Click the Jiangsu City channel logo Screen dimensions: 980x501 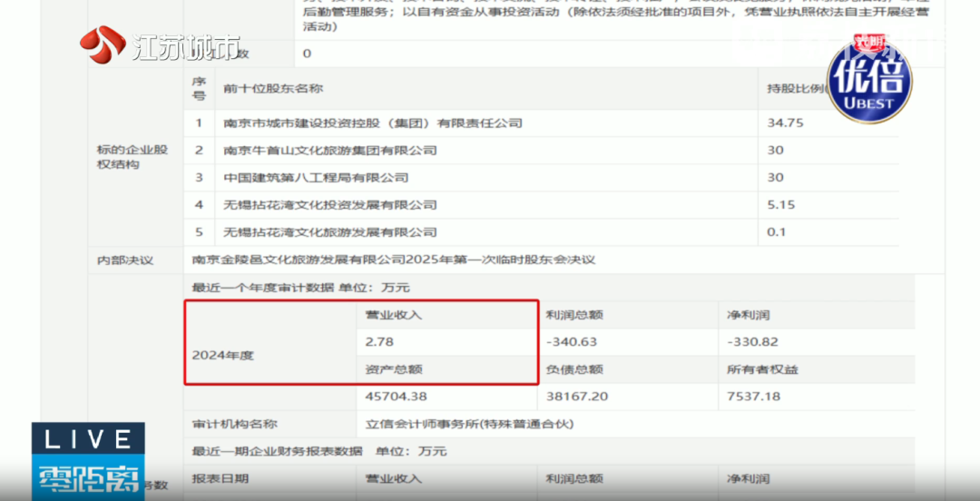160,45
